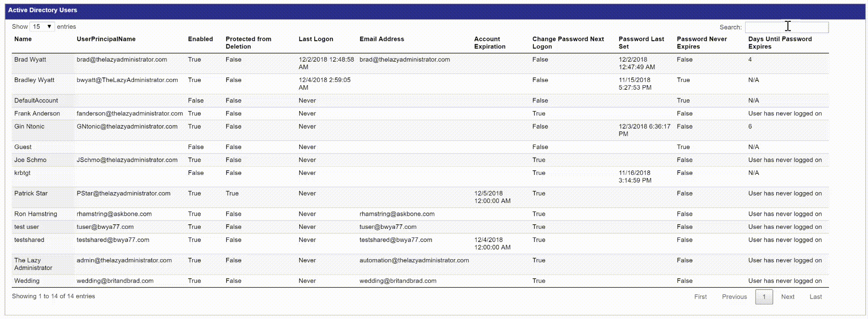Click JSchmo@thelazyadministrator.com principal name

coord(127,160)
